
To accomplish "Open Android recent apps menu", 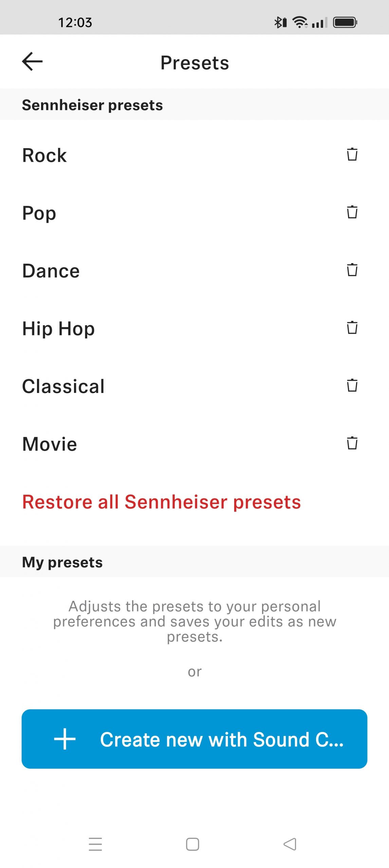I will tap(95, 844).
